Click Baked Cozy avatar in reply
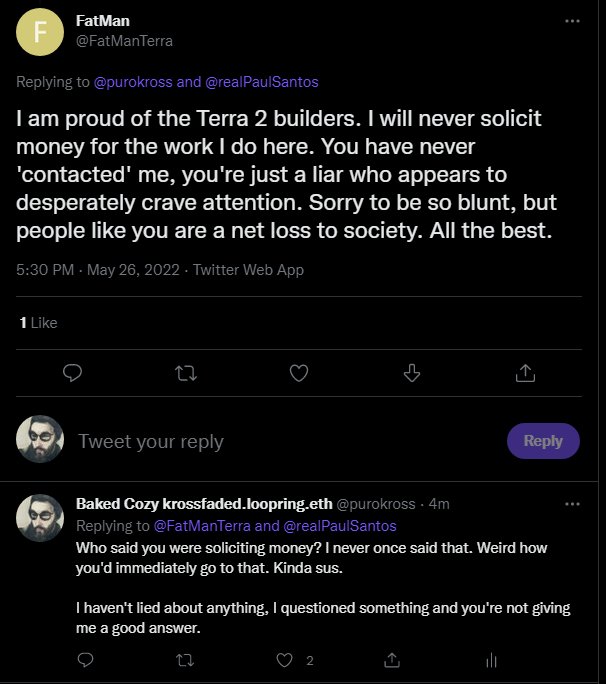The image size is (606, 684). pos(40,516)
